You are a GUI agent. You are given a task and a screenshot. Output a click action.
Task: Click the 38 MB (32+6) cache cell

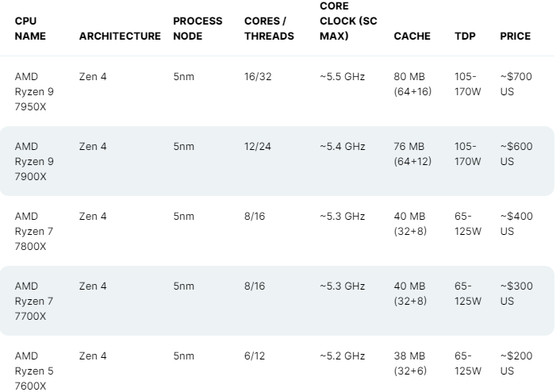pos(410,363)
